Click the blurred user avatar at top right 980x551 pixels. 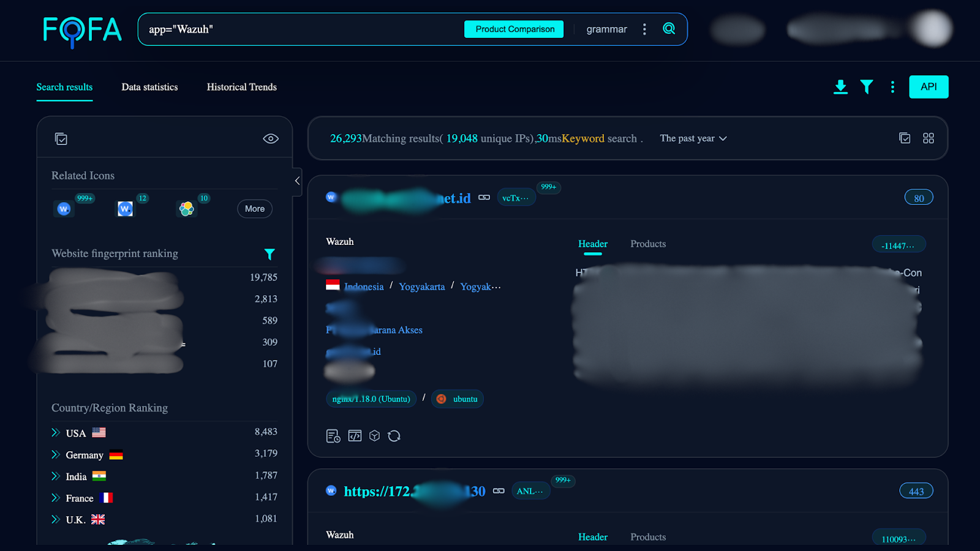pos(932,28)
